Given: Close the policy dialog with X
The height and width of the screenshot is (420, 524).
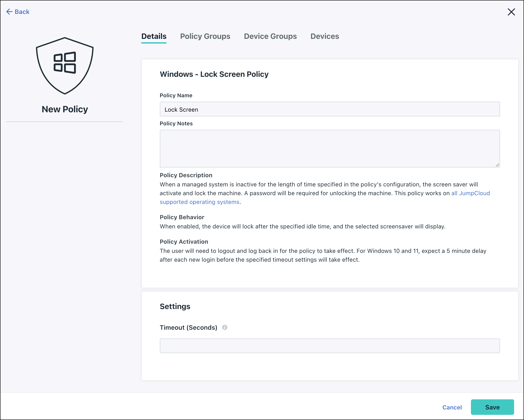Looking at the screenshot, I should [511, 12].
